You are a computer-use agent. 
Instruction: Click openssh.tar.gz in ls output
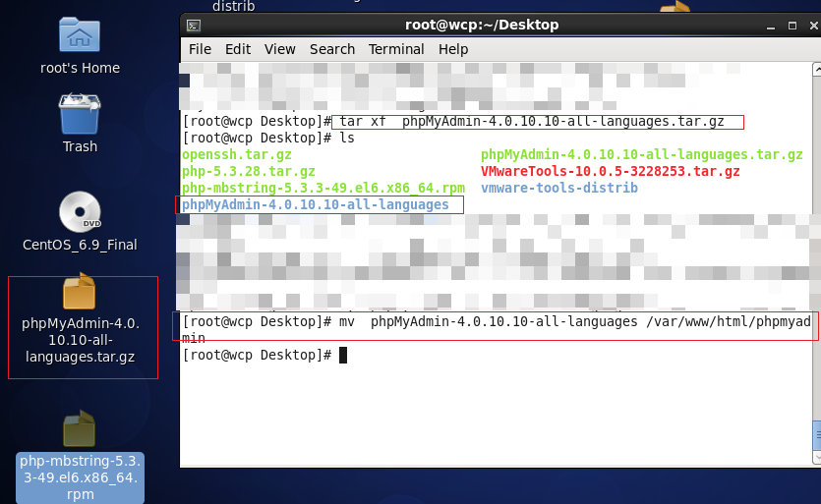[237, 155]
